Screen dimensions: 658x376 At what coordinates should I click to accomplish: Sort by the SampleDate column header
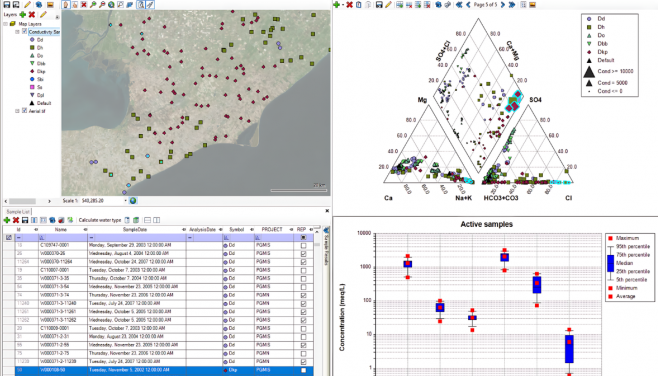pyautogui.click(x=135, y=230)
